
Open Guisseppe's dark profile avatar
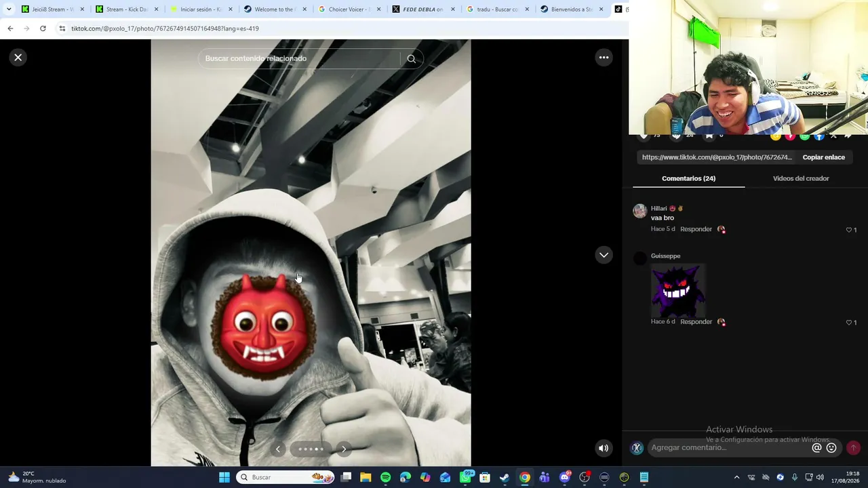(639, 258)
